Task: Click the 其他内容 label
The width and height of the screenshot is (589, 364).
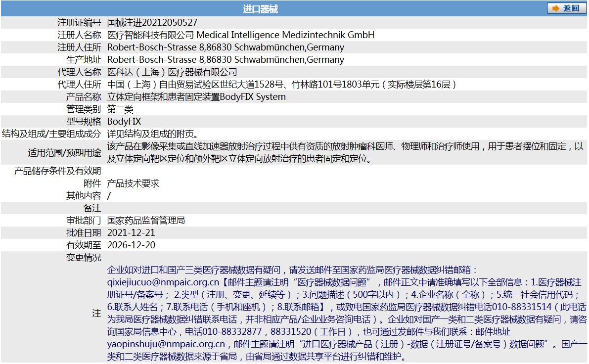Action: pos(84,196)
